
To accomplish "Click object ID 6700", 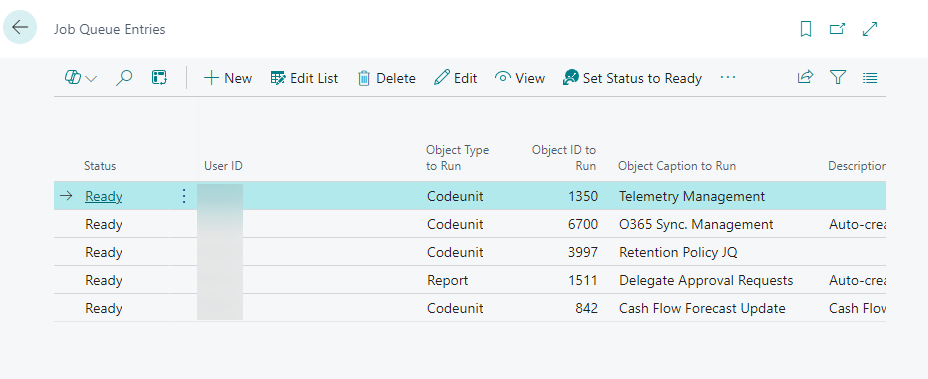I will click(582, 224).
